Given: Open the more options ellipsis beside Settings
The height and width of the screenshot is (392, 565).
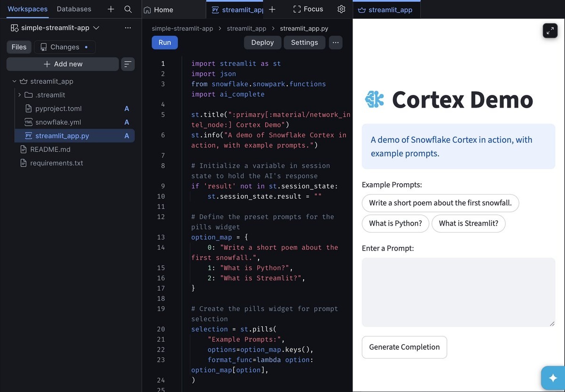Looking at the screenshot, I should coord(336,42).
